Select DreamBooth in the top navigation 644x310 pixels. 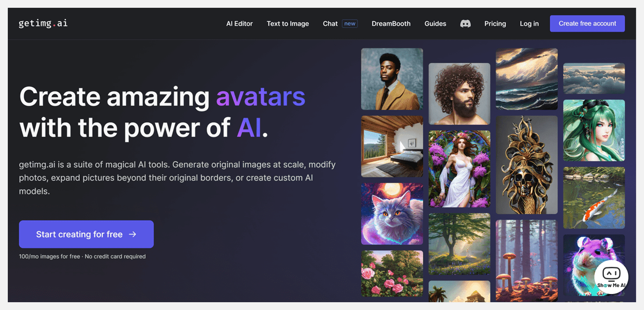tap(391, 24)
